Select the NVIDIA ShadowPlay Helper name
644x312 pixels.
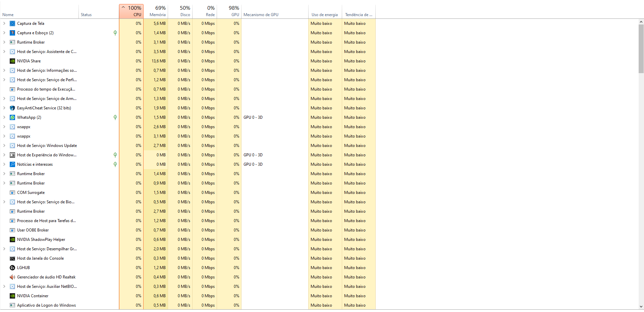point(41,240)
